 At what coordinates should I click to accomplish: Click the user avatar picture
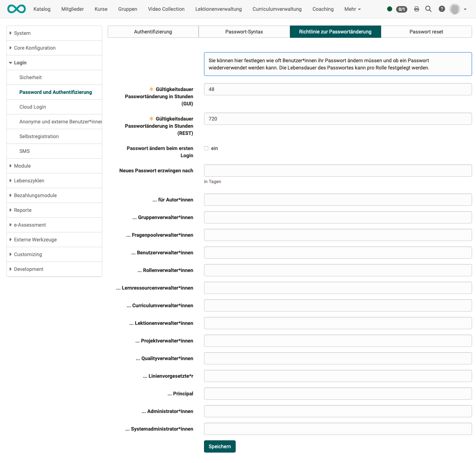[x=455, y=9]
